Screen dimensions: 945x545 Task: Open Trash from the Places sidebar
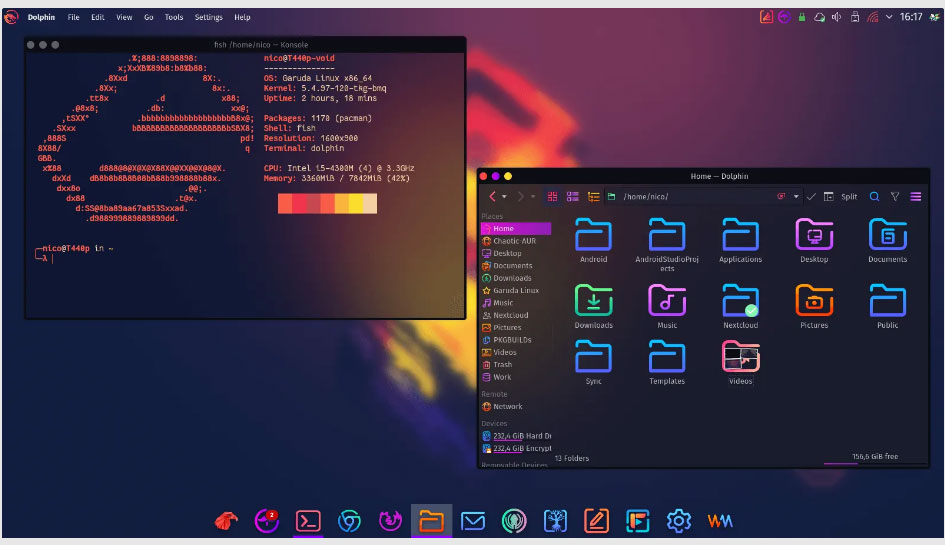[x=502, y=365]
